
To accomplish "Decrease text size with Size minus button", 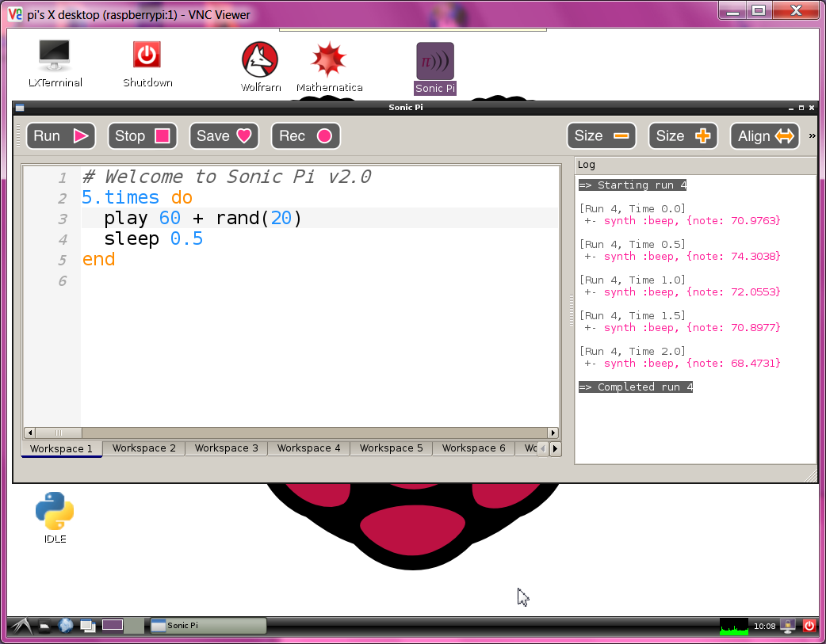I will (601, 136).
